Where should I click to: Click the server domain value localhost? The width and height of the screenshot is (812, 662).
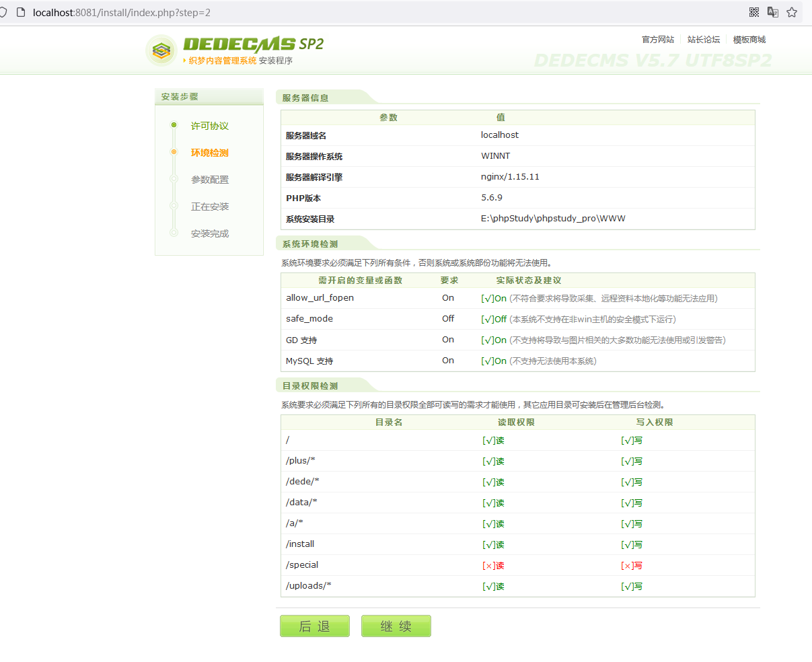[500, 135]
